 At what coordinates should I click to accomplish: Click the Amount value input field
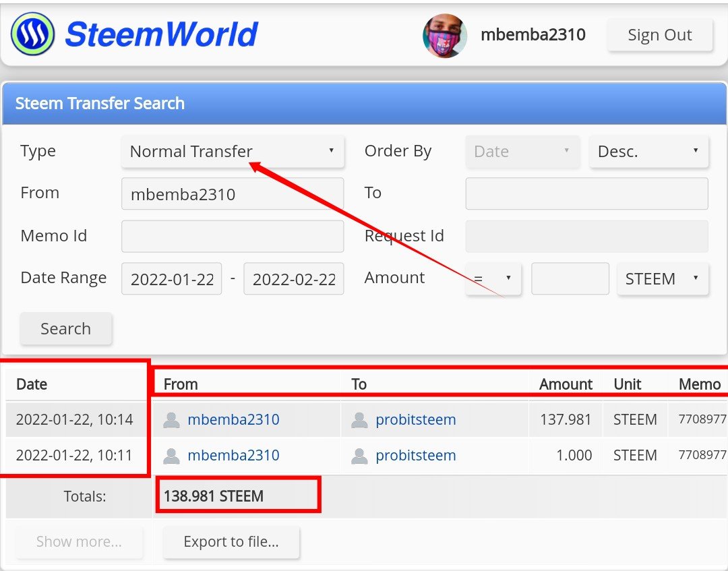point(570,278)
